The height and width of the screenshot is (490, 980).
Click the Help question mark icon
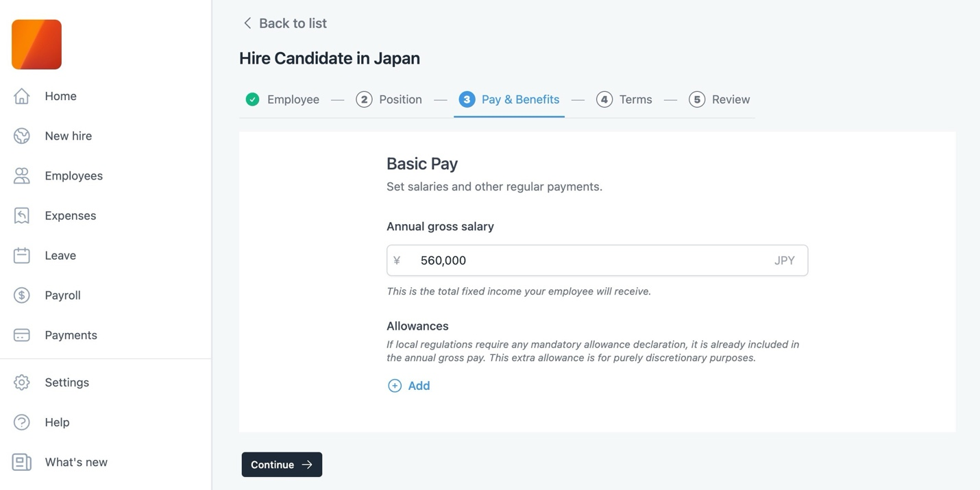coord(22,422)
